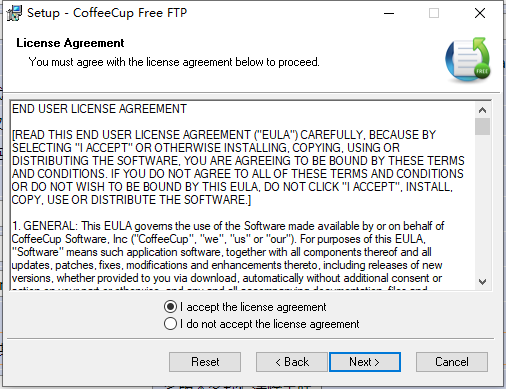Click the license scrollbar down arrow
The width and height of the screenshot is (506, 389).
(x=482, y=282)
